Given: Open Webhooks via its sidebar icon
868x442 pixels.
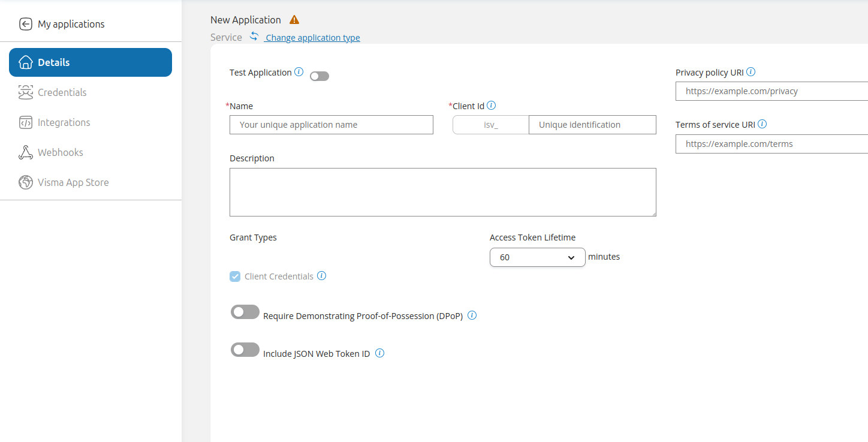Looking at the screenshot, I should pos(26,152).
